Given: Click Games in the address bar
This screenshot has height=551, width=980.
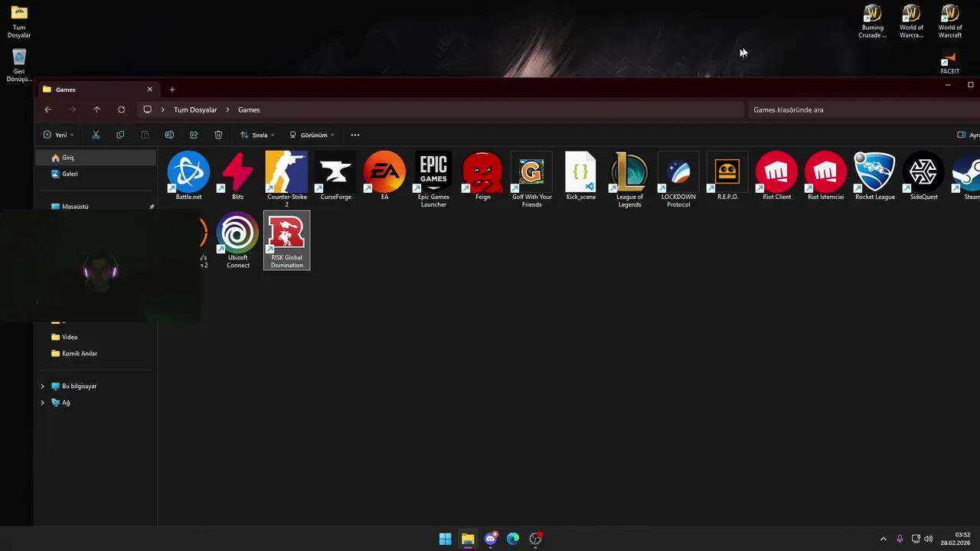Looking at the screenshot, I should [249, 109].
